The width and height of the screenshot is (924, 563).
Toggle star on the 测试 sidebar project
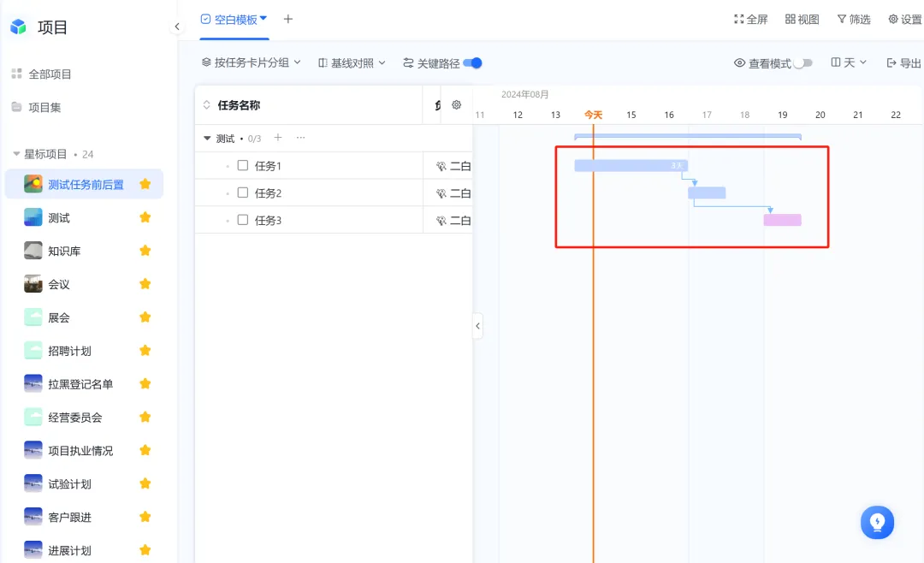145,217
